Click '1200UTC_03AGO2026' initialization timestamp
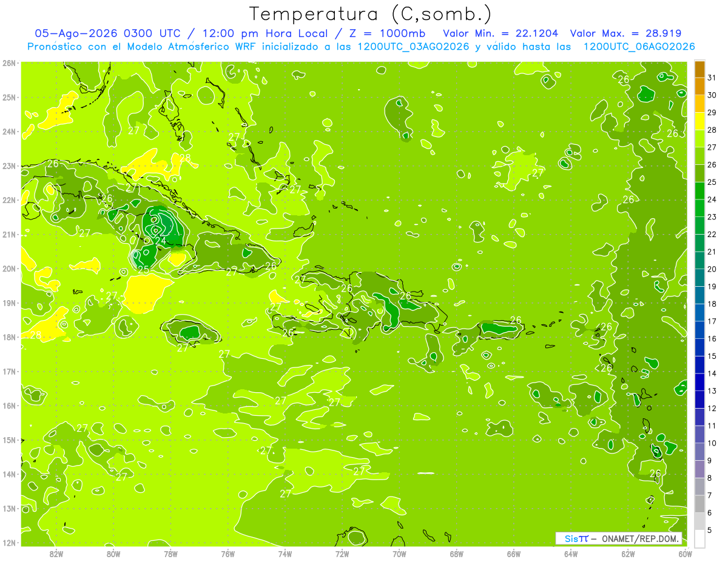The width and height of the screenshot is (728, 562). 413,47
